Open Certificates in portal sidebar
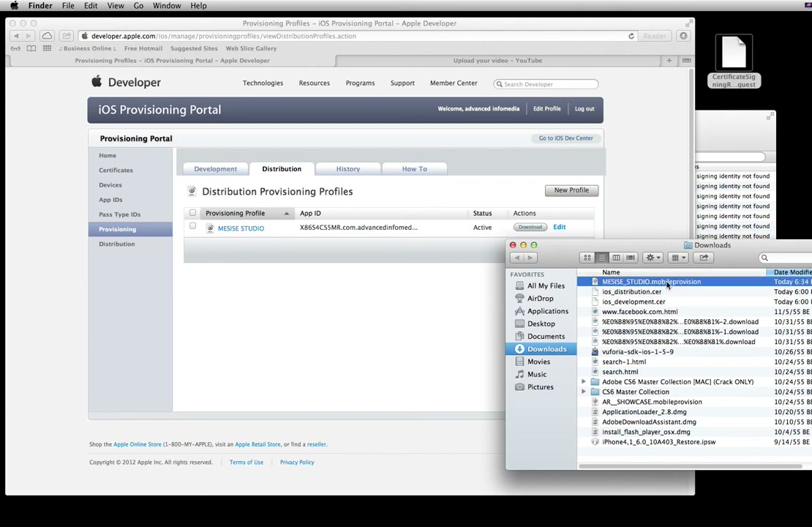 116,170
